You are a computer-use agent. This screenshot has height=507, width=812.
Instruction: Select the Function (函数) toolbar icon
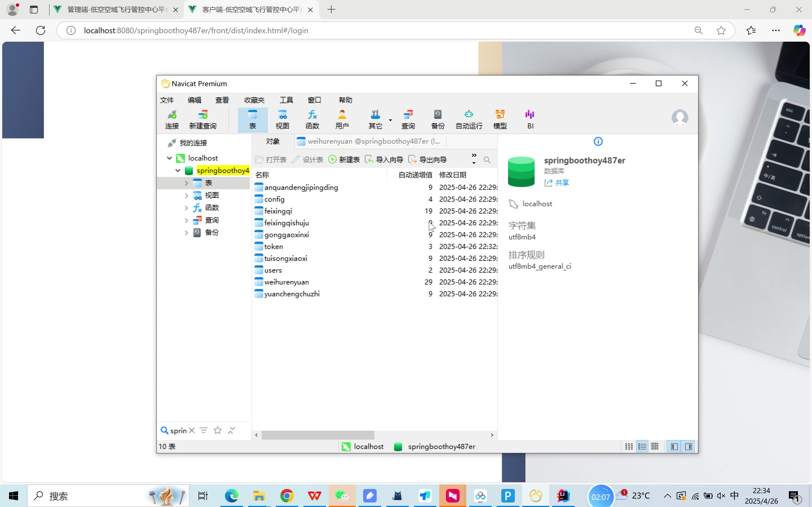click(x=312, y=119)
